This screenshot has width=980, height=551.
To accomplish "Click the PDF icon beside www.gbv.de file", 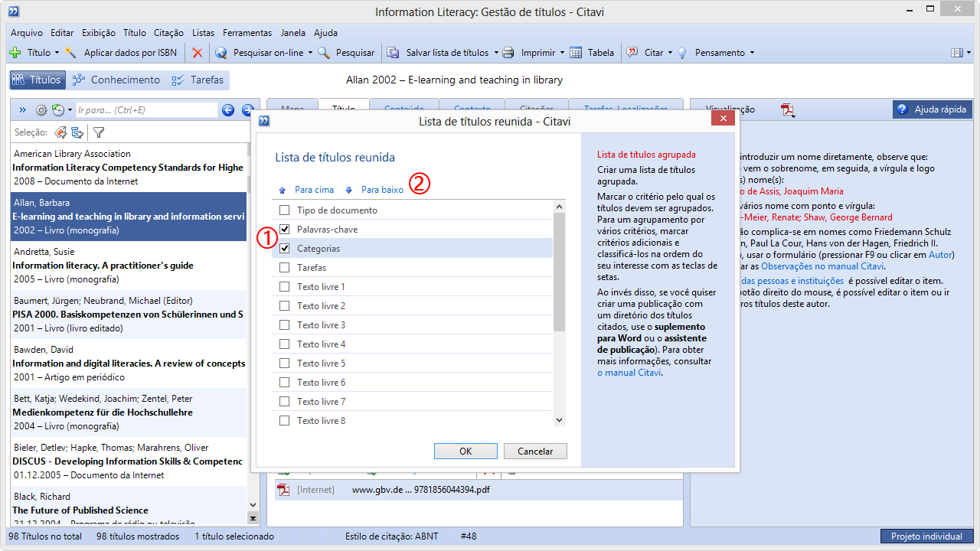I will [284, 490].
